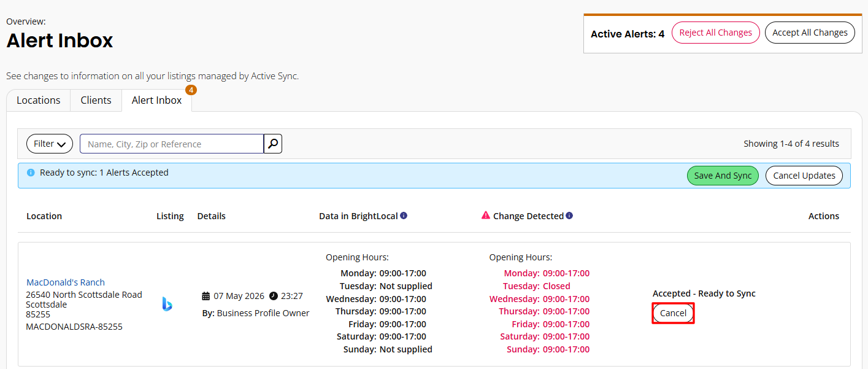Click the Data in BrightLocal header text
Screen dimensions: 868x369
click(358, 216)
